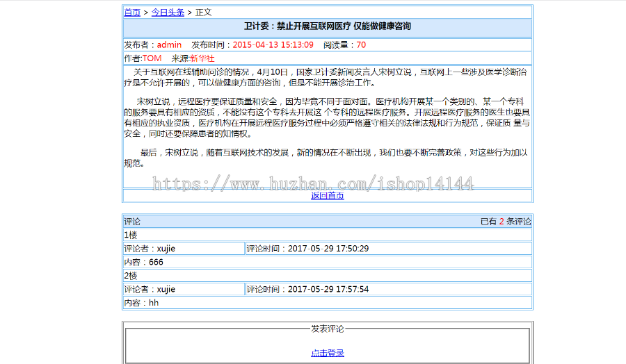Click the 发表评论 fieldset legend
626x364 pixels.
(x=328, y=329)
